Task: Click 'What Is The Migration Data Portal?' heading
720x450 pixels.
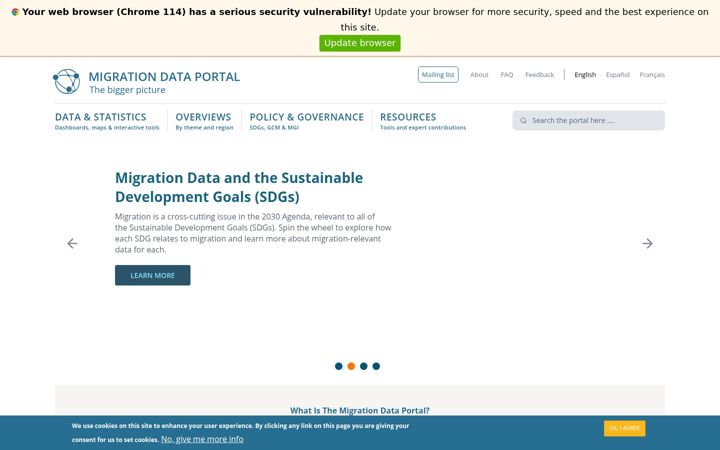Action: tap(360, 411)
